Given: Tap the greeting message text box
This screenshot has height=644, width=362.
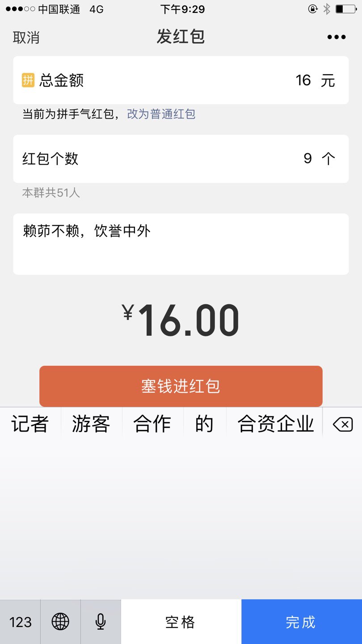Looking at the screenshot, I should pyautogui.click(x=181, y=244).
